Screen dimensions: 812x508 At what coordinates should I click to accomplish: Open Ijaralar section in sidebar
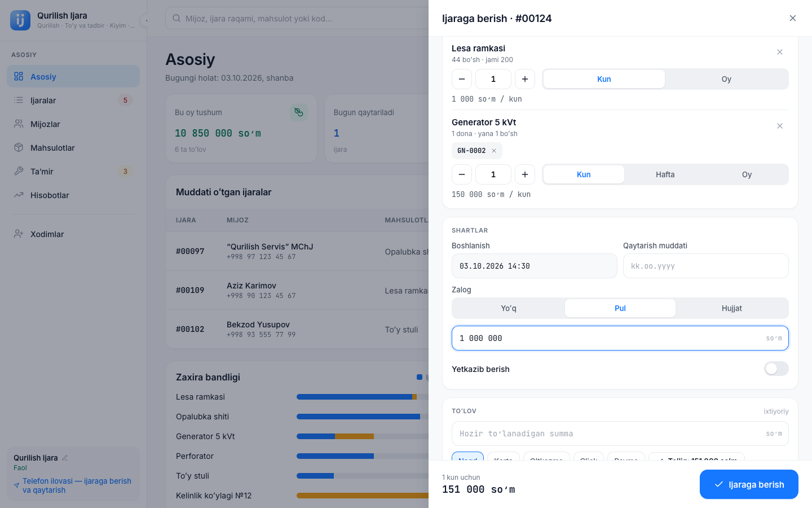point(73,100)
